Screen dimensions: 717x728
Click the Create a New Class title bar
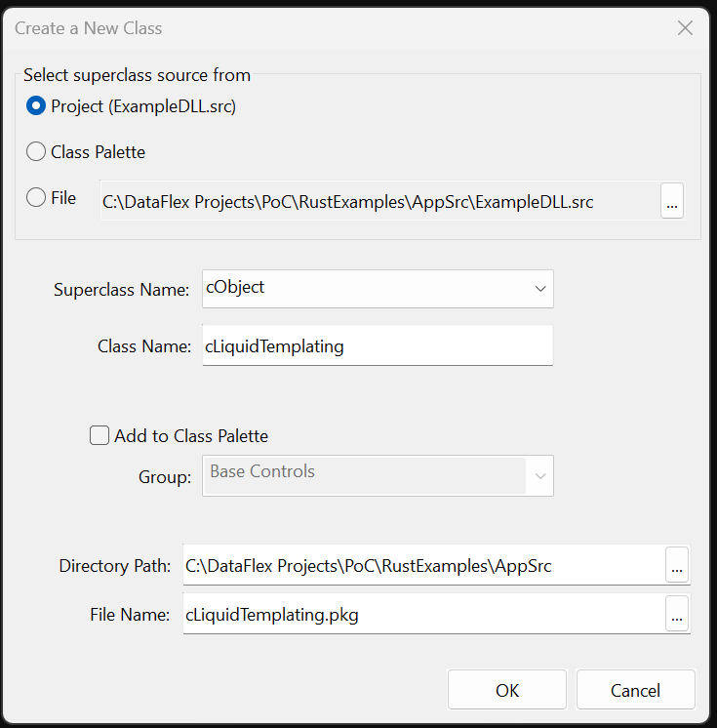pos(293,27)
